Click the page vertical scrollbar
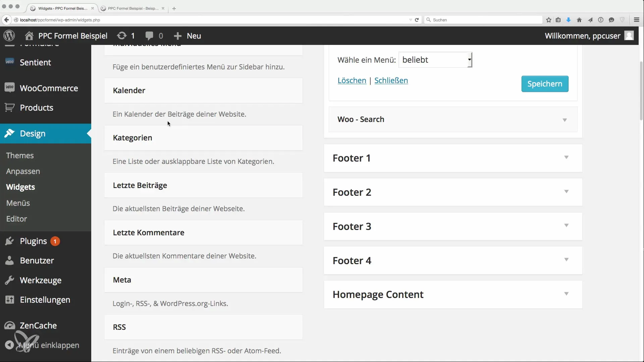Viewport: 644px width, 362px height. [641, 90]
